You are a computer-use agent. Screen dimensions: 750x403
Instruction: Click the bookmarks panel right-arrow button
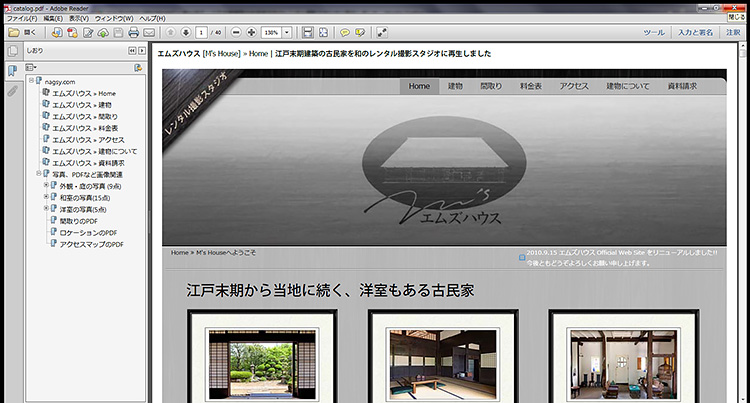(x=142, y=51)
